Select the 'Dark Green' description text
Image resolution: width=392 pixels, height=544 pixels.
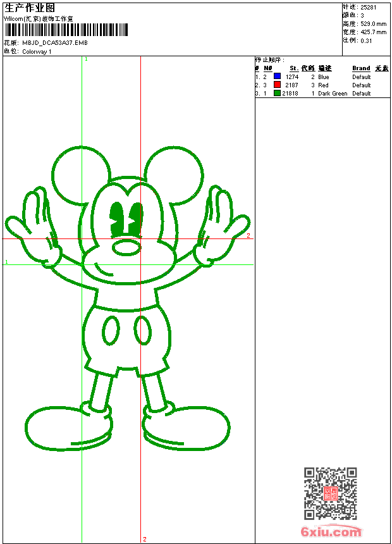(x=333, y=94)
